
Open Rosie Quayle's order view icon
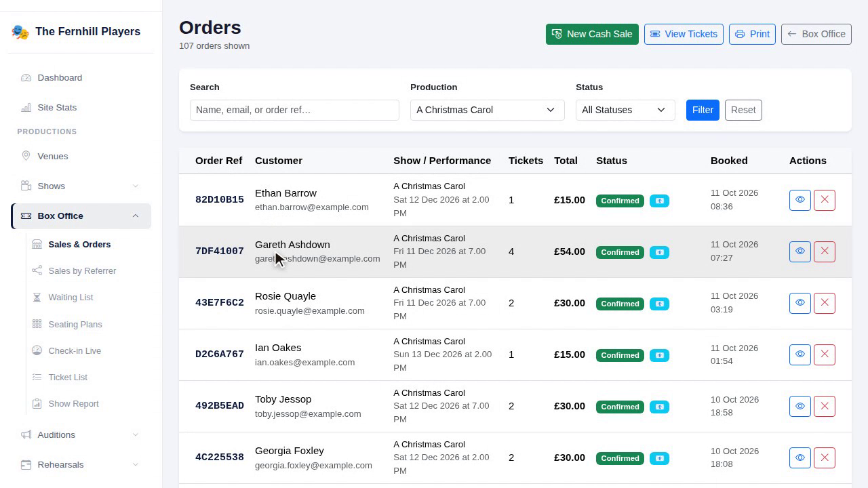click(x=800, y=303)
